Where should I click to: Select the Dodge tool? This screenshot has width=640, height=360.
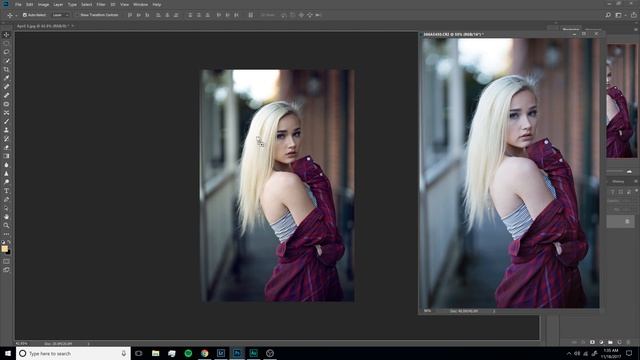6,182
